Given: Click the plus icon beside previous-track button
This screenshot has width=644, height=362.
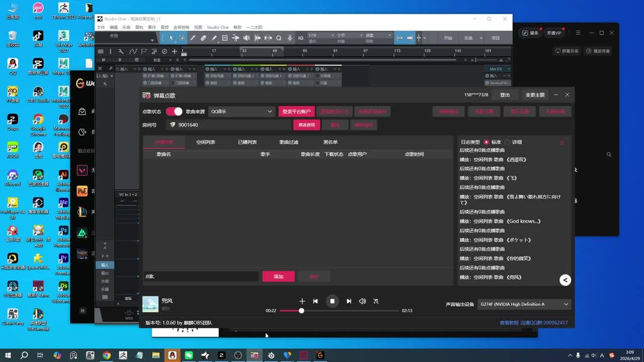Looking at the screenshot, I should point(302,301).
